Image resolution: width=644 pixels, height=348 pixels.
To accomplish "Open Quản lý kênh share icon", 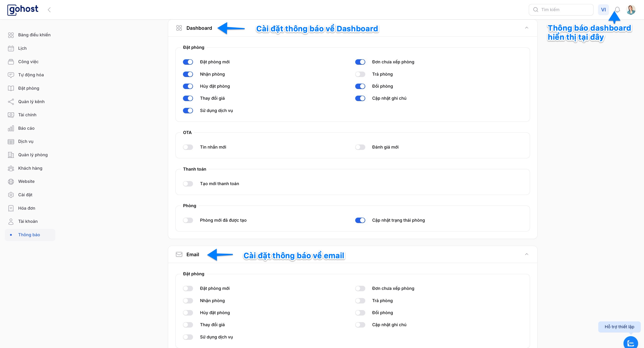I will [11, 102].
